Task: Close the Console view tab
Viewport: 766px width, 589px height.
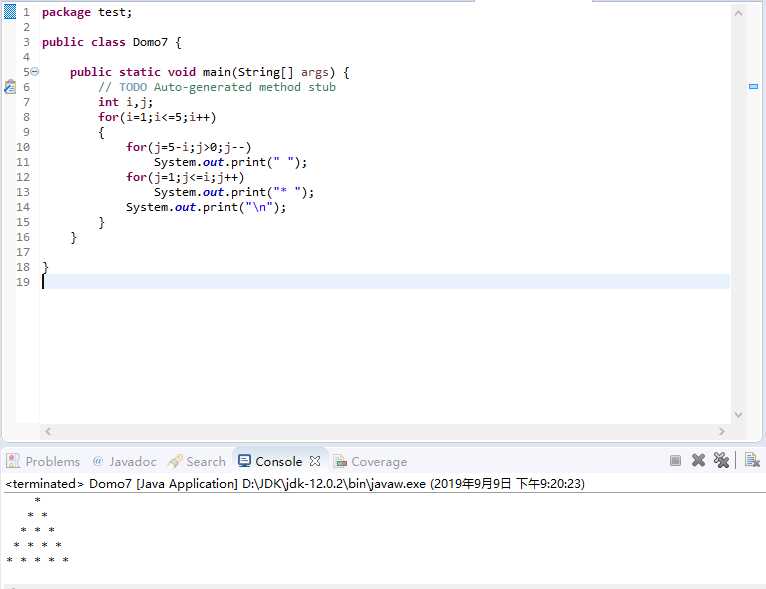Action: point(315,461)
